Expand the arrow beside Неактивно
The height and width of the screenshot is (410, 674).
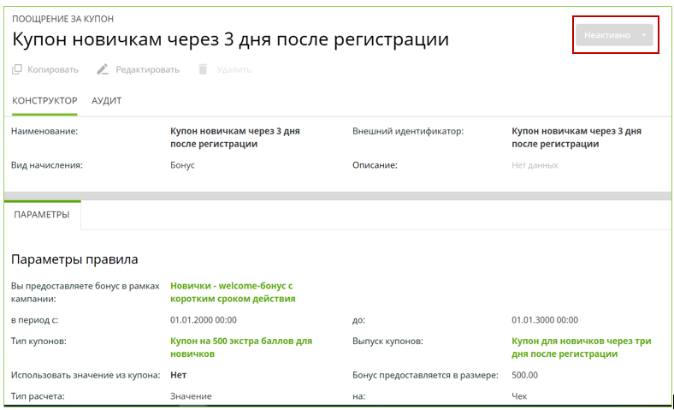(x=644, y=34)
